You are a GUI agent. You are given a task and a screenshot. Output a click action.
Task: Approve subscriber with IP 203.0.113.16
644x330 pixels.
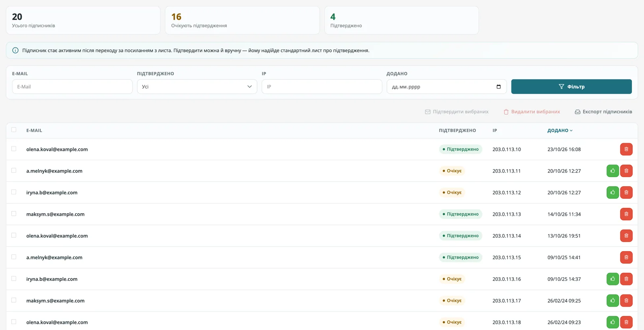click(x=613, y=279)
